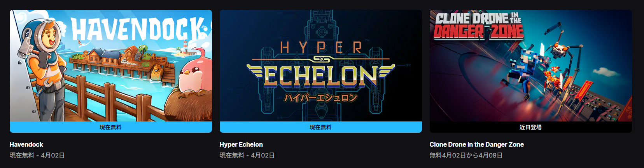Open Clone Drone in the Danger Zone title link
The width and height of the screenshot is (644, 168).
tap(477, 144)
